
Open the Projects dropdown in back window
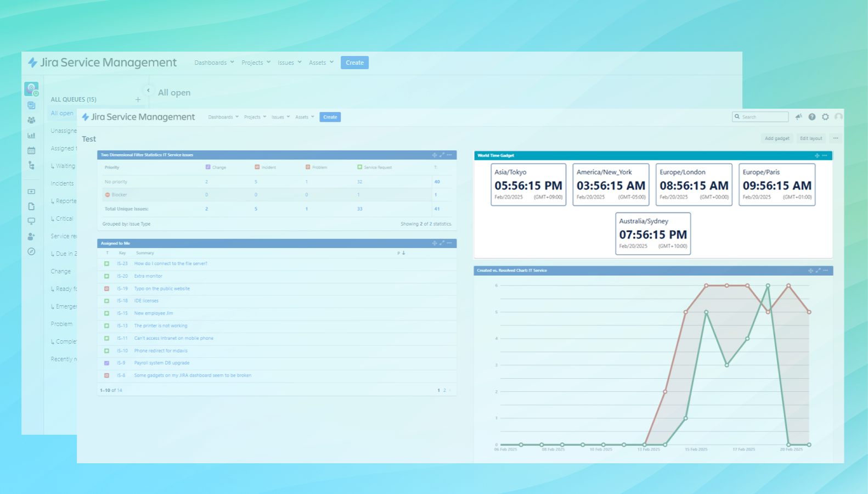(x=256, y=63)
